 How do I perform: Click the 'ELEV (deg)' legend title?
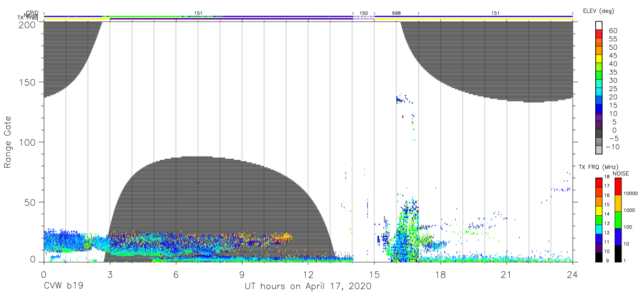pyautogui.click(x=598, y=10)
